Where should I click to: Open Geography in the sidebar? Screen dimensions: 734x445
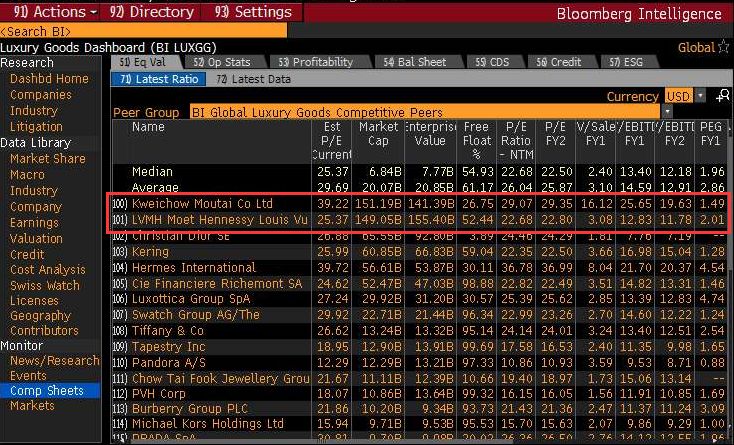pyautogui.click(x=40, y=316)
